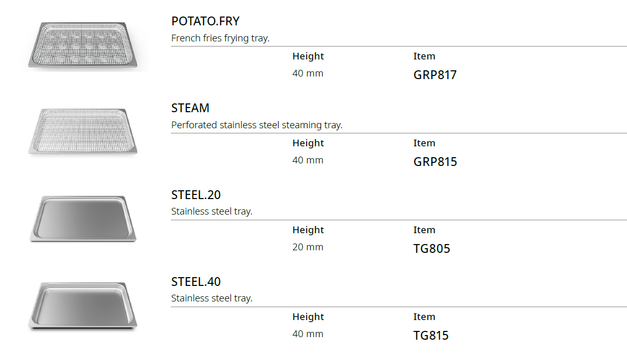Select the POTATO.FRY product heading

[206, 22]
